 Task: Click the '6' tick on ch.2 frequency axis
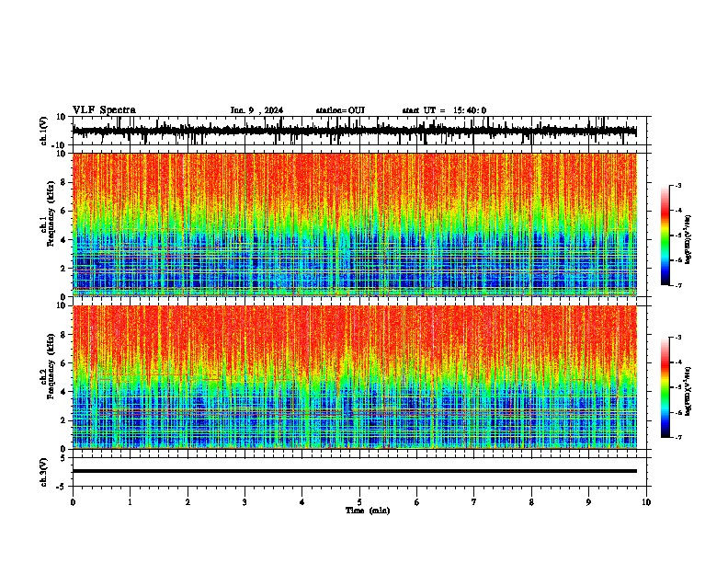click(x=64, y=362)
